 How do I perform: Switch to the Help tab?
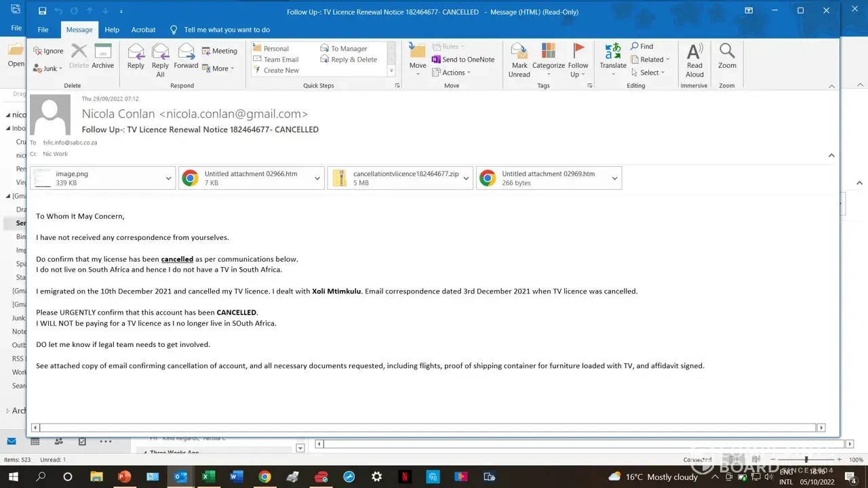pyautogui.click(x=112, y=30)
